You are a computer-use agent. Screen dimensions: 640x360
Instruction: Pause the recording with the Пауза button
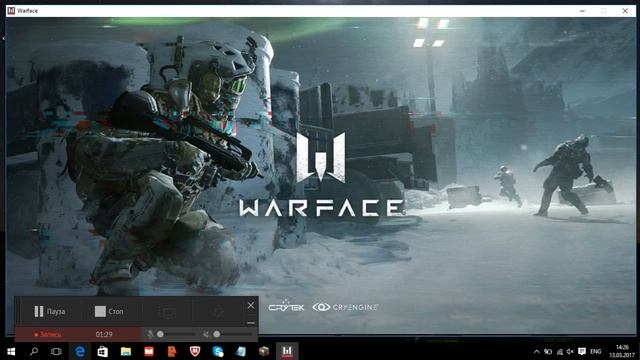click(50, 311)
